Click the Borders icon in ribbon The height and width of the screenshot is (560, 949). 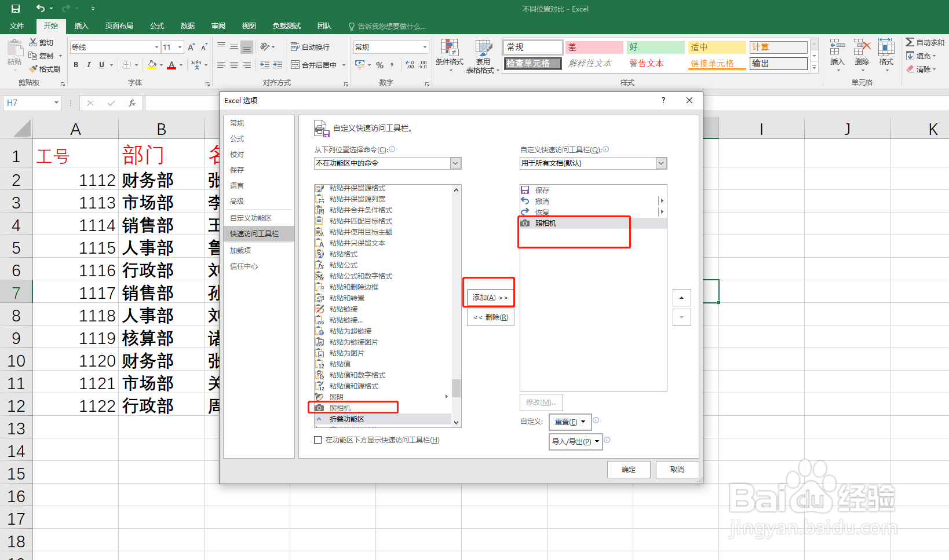coord(127,65)
